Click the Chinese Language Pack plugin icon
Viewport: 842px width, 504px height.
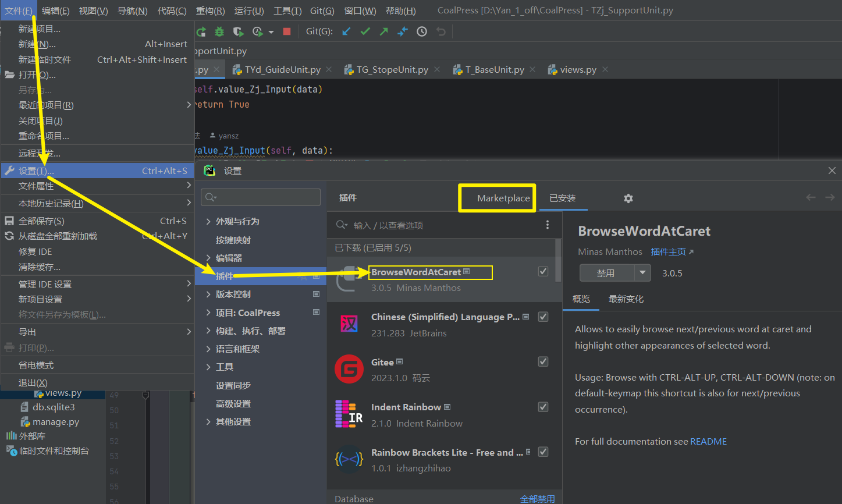[349, 324]
